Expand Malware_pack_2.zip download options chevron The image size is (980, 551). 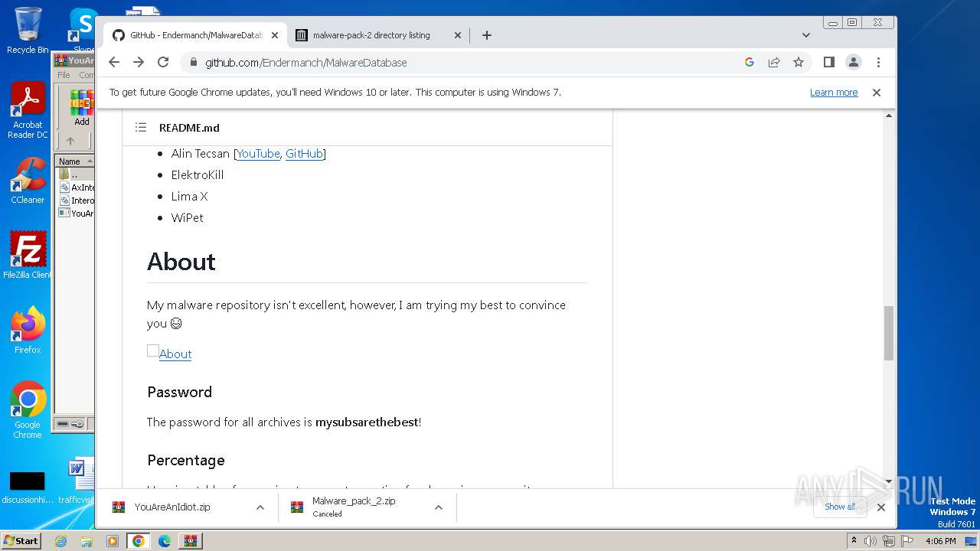439,507
